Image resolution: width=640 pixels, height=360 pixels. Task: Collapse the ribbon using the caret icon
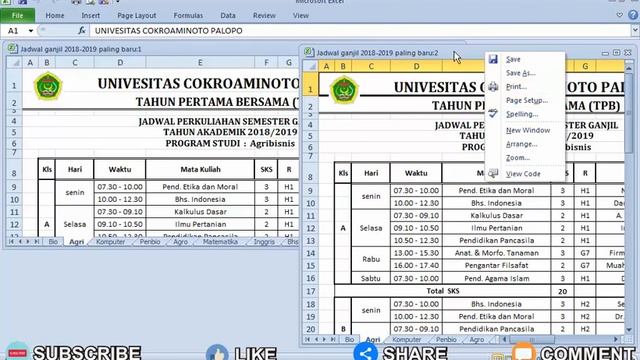pos(620,15)
